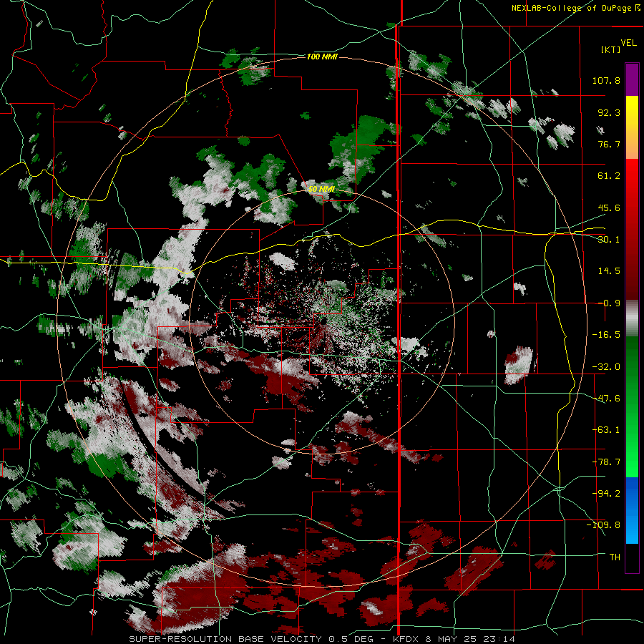Click the -94.2 legend value
Screen dimensions: 644x644
click(606, 494)
